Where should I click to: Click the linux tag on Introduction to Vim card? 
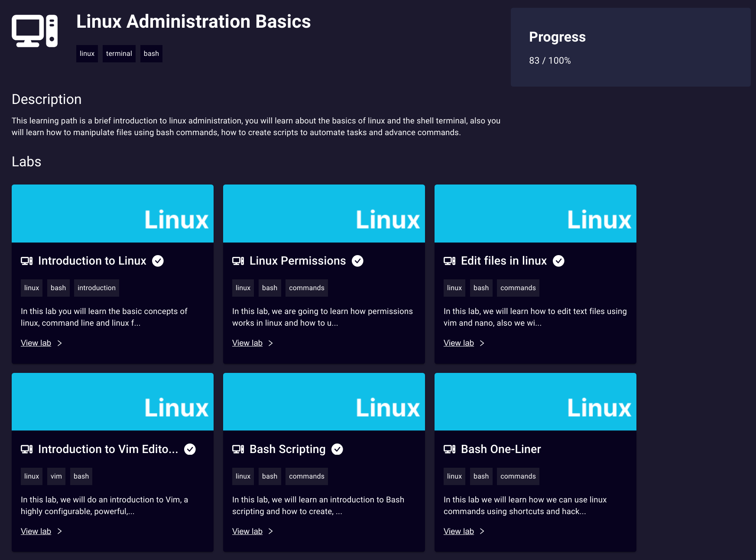click(x=32, y=476)
